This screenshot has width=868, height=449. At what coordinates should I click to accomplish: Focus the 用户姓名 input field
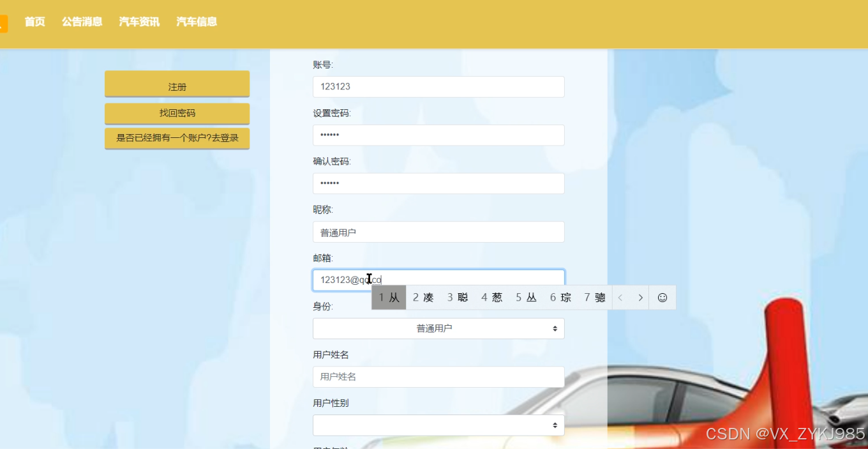click(438, 377)
